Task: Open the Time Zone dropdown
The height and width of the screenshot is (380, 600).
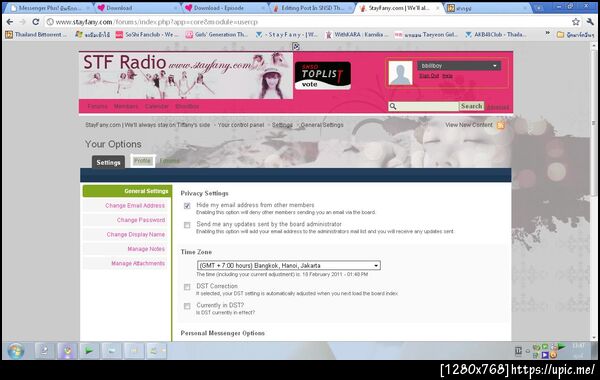Action: 289,265
